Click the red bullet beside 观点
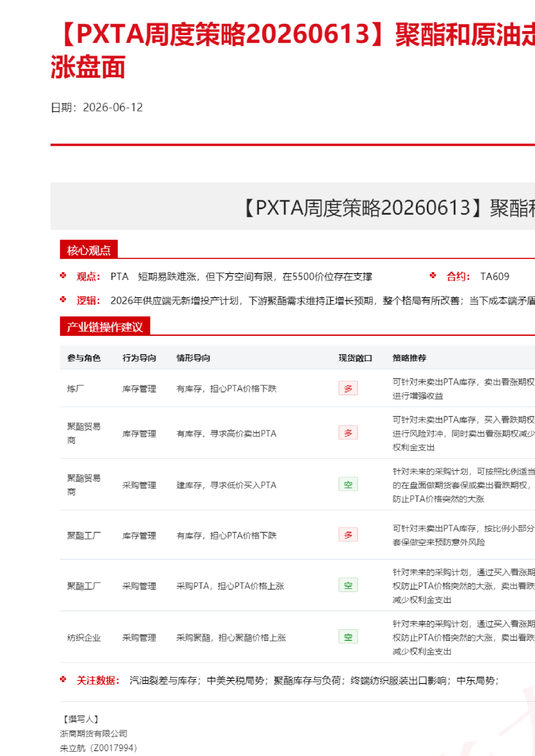This screenshot has height=756, width=535. pos(63,275)
